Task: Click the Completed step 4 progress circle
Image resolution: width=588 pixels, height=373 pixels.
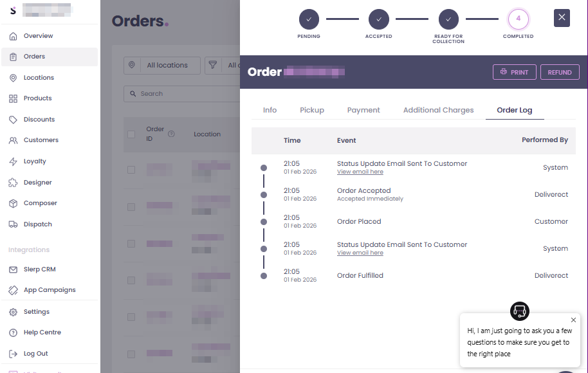Action: (518, 19)
